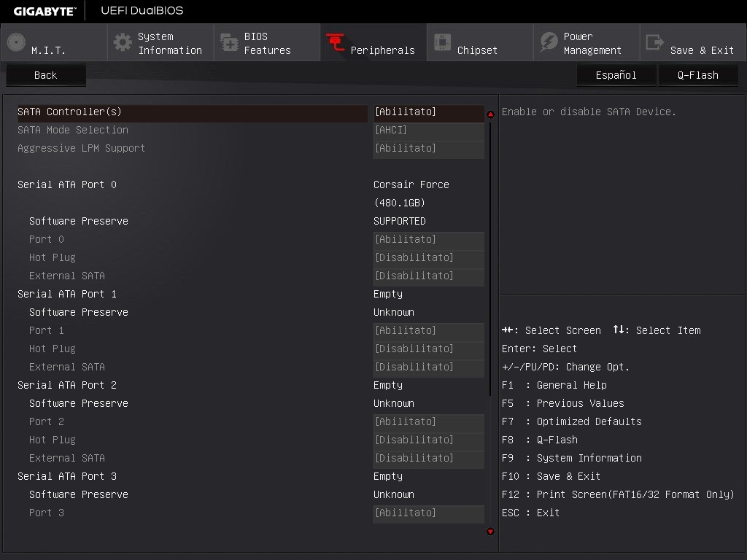Screen dimensions: 747x560
Task: Click the M.I.T. dial icon
Action: pyautogui.click(x=16, y=42)
